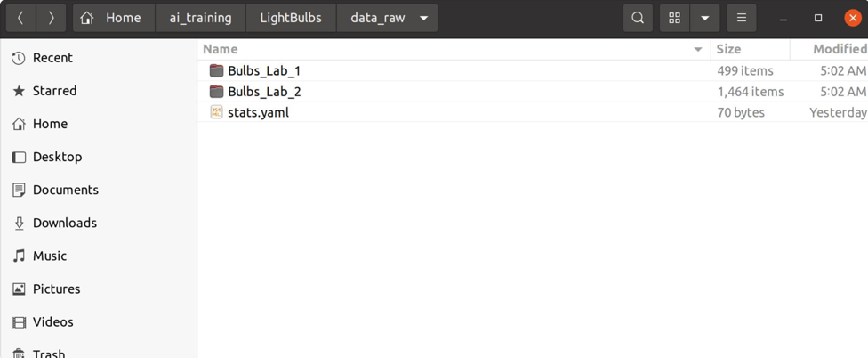The image size is (868, 358).
Task: Sort by the Size column header
Action: [728, 50]
